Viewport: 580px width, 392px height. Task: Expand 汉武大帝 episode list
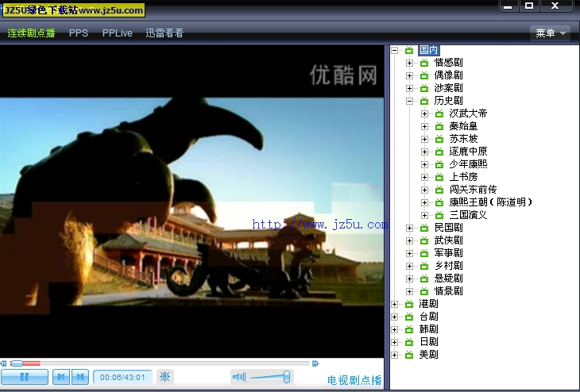[424, 113]
